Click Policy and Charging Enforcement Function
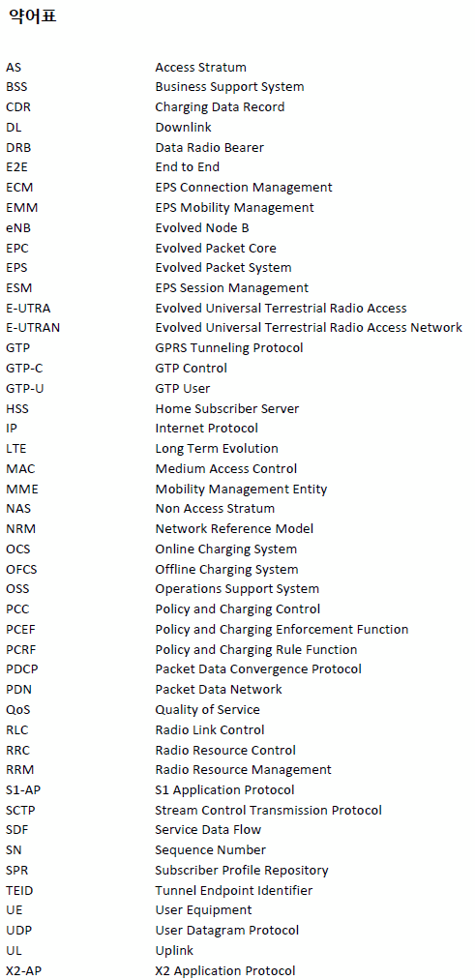 tap(282, 630)
